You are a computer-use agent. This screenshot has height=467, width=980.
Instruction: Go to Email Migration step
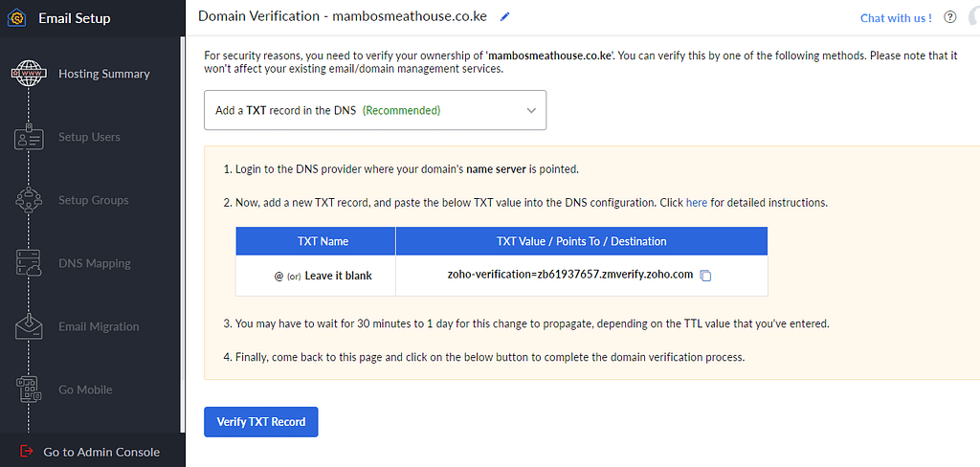(x=99, y=326)
